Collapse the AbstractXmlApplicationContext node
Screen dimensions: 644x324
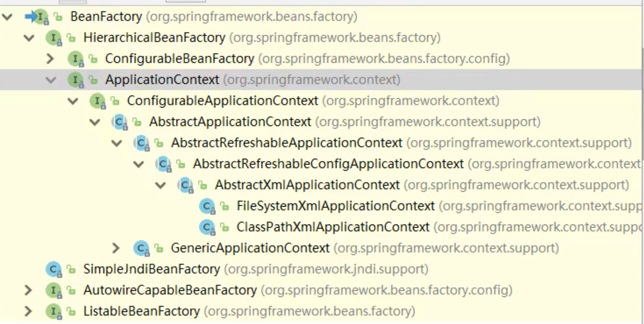(161, 185)
